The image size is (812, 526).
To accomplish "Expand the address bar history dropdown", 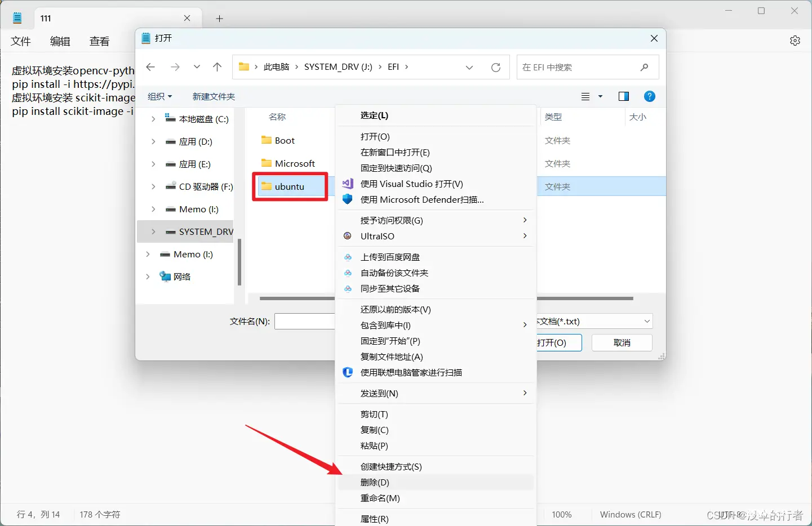I will 469,68.
